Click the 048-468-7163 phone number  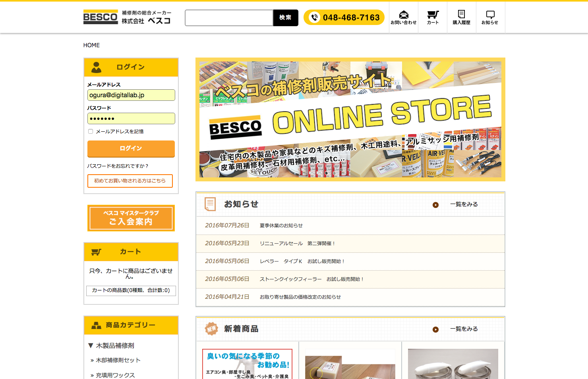(351, 17)
